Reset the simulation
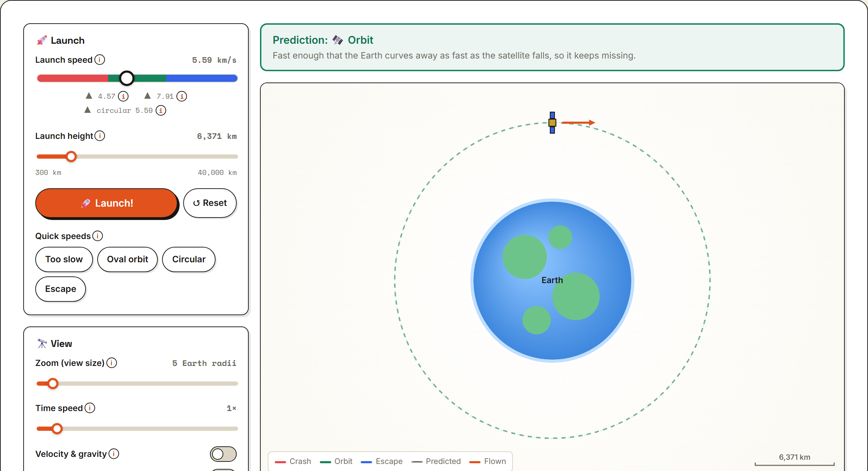Screen dimensions: 868x471 click(x=210, y=203)
